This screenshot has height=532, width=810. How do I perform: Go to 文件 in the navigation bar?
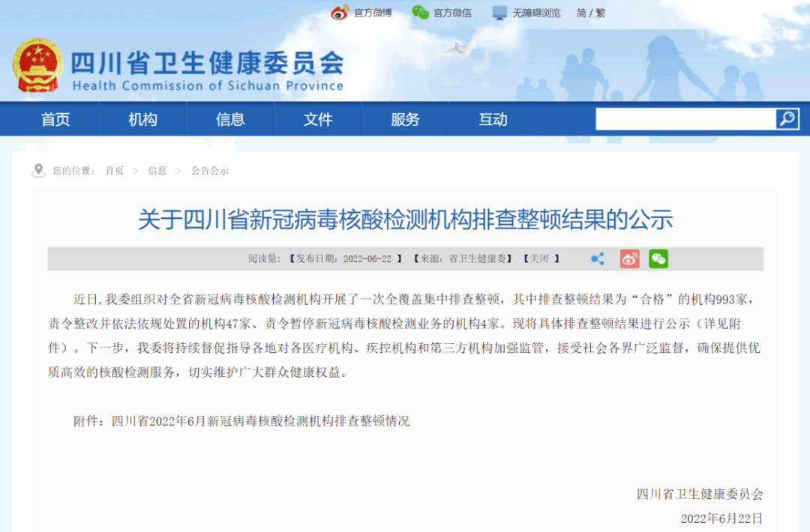click(318, 119)
